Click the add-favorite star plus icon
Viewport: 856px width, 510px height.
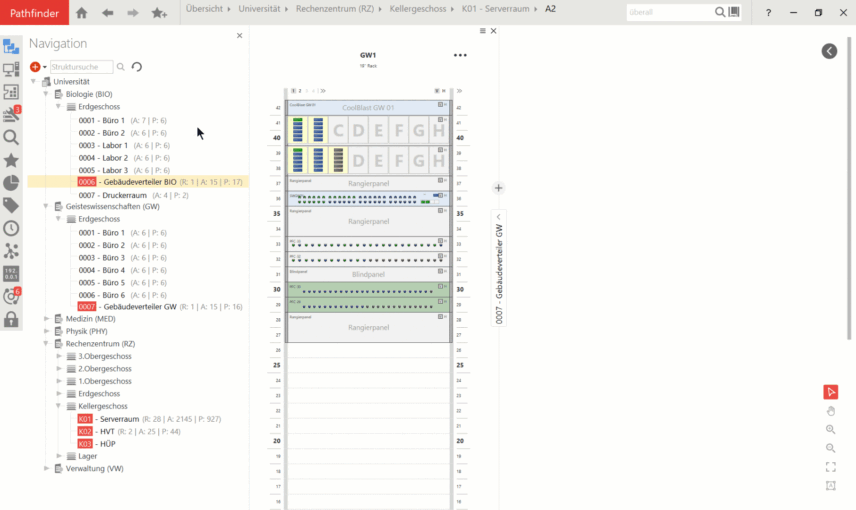159,13
